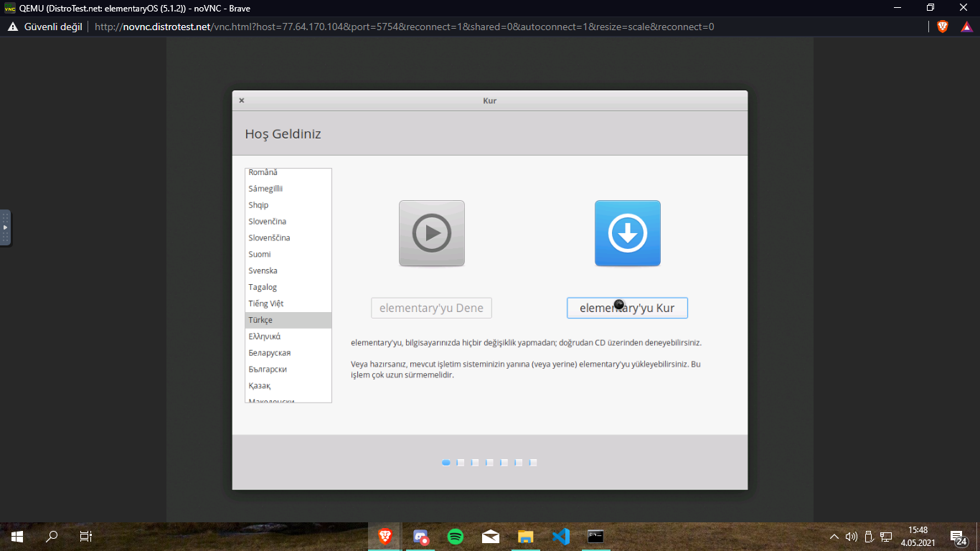Open Task View on the taskbar
This screenshot has width=980, height=551.
(x=85, y=537)
